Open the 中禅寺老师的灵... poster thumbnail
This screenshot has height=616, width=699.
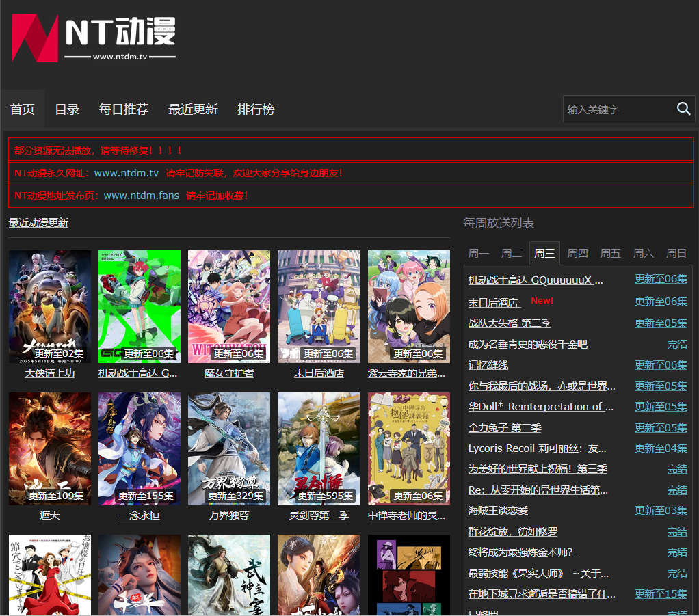point(408,448)
